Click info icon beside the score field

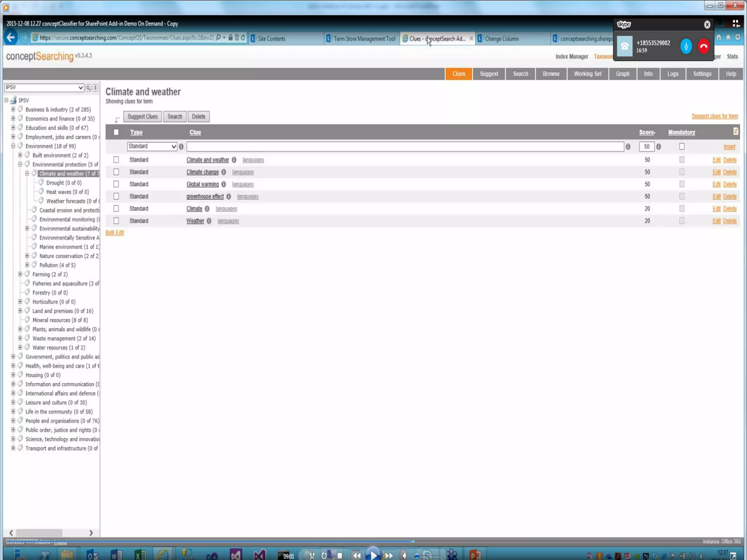pyautogui.click(x=658, y=147)
